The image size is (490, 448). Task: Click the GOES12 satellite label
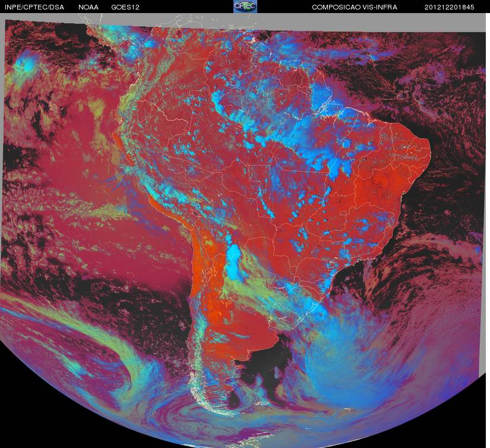click(125, 7)
